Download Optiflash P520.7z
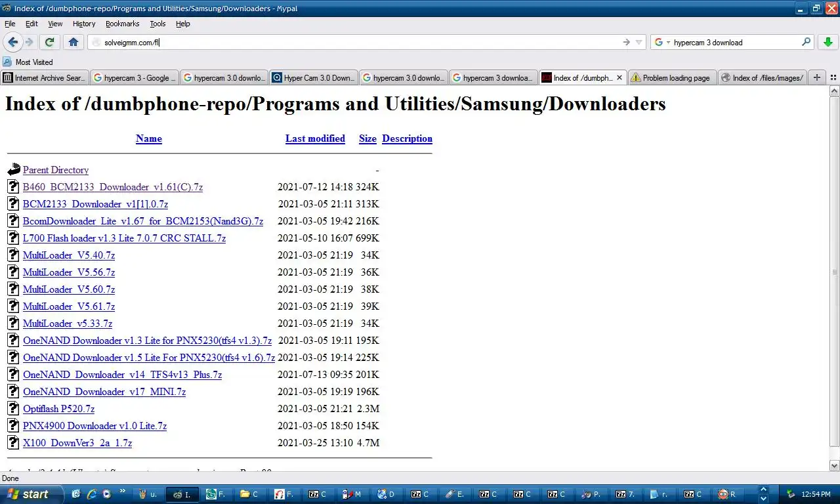Image resolution: width=840 pixels, height=504 pixels. pos(58,409)
